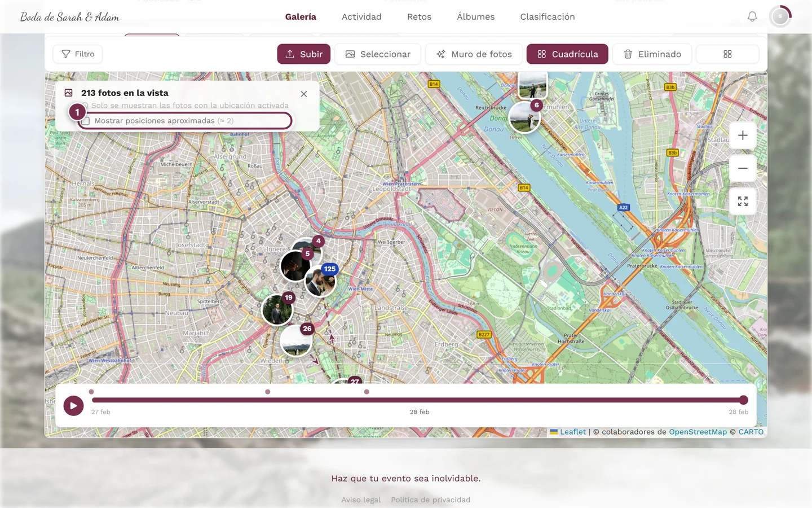The width and height of the screenshot is (812, 508).
Task: Click the timeline slider end handle
Action: (744, 400)
